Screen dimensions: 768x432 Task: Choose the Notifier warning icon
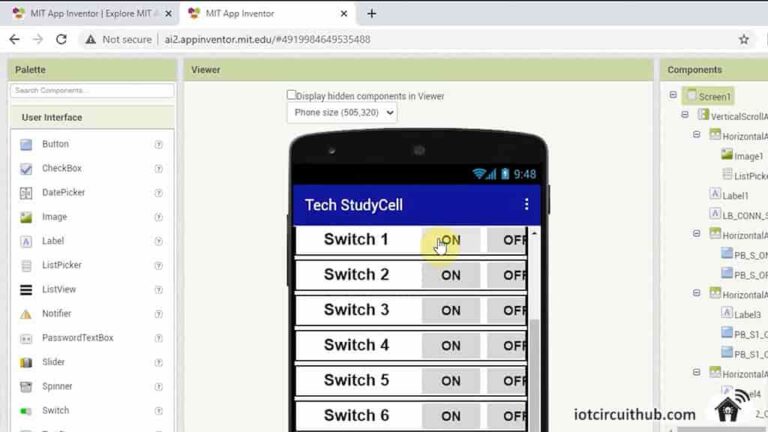[x=26, y=314]
